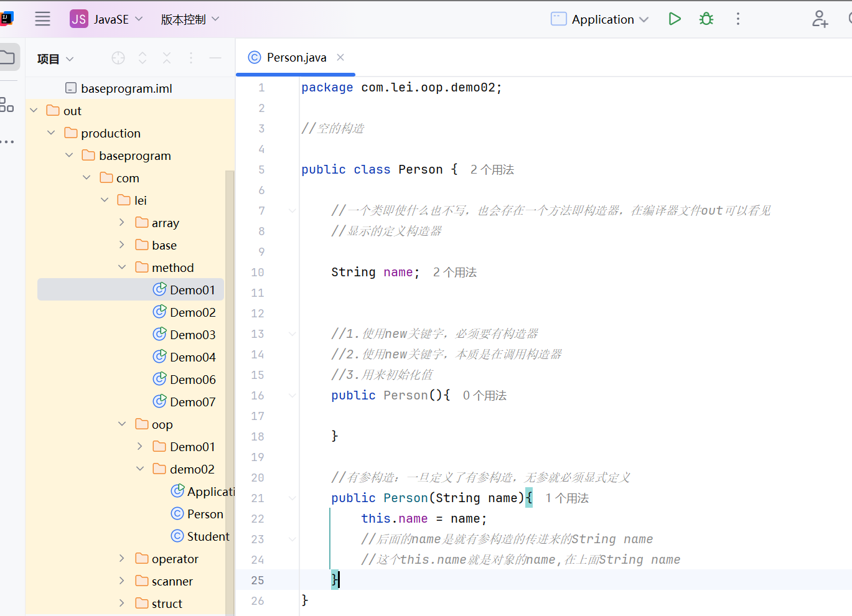The width and height of the screenshot is (852, 616).
Task: Collapse the baseprogram folder
Action: 70,156
